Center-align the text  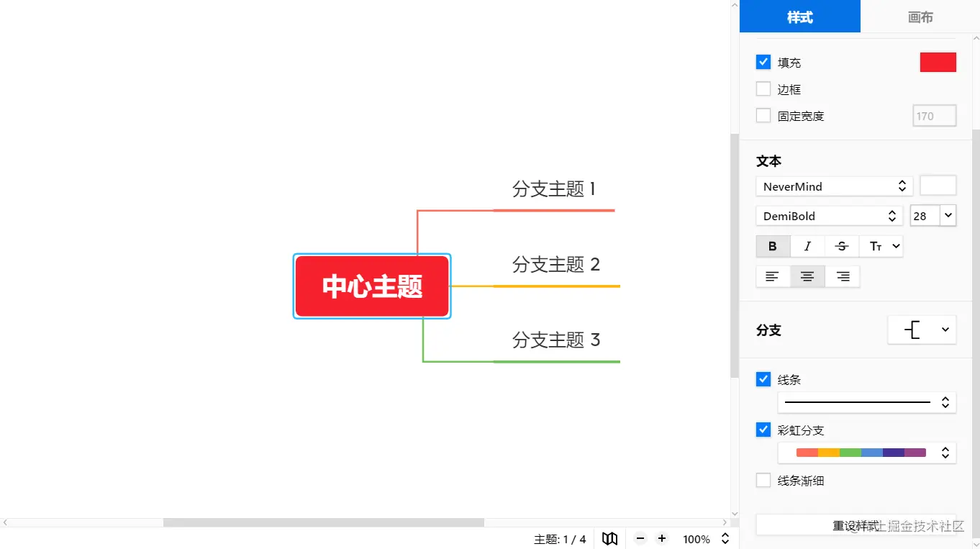click(x=807, y=276)
